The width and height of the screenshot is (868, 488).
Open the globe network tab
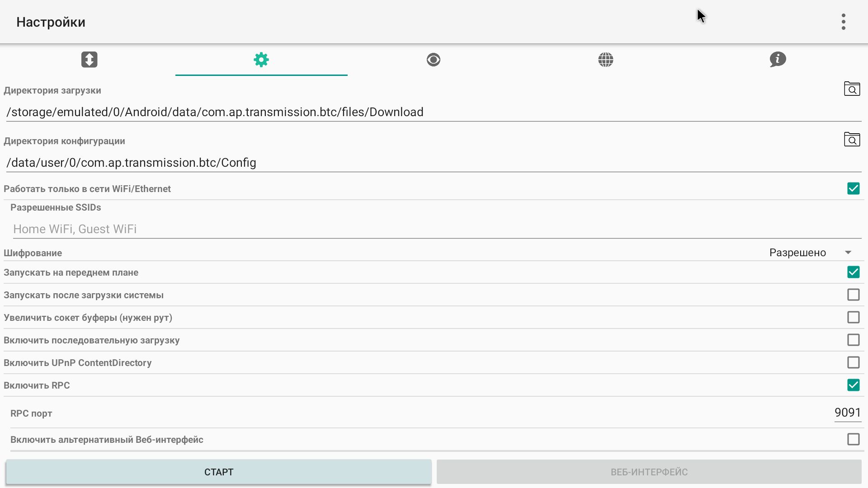coord(605,60)
